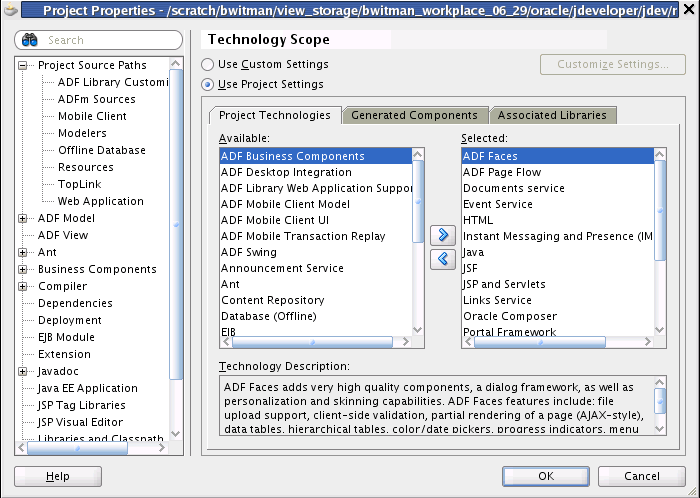Click Available list horizontal scrollbar right arrow
This screenshot has height=498, width=700.
pos(406,342)
